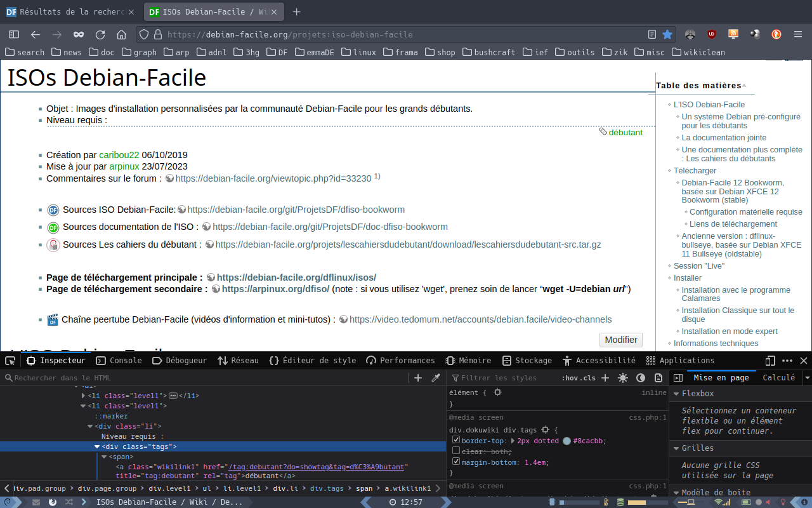Collapse the div class="tags" node
The image size is (812, 508).
coord(97,446)
